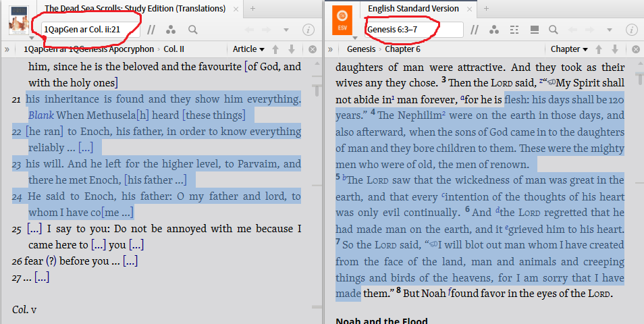Open multiple resource view in ESV panel
Screen dimensions: 644x324
click(535, 30)
